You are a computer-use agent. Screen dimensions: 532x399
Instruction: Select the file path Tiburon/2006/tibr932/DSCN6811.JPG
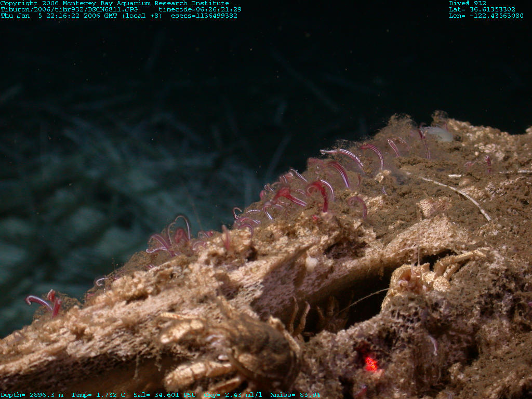click(x=69, y=9)
